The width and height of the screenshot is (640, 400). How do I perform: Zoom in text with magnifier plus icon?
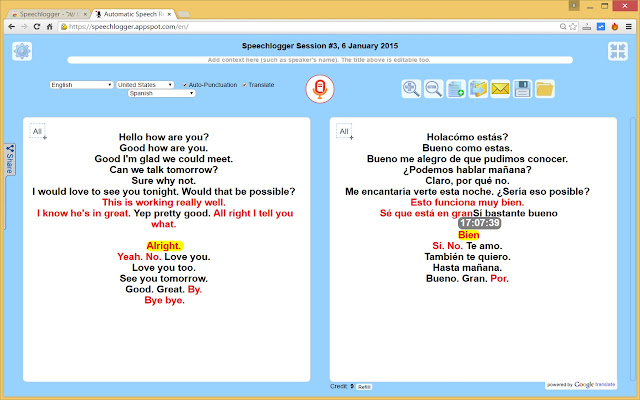click(x=411, y=89)
